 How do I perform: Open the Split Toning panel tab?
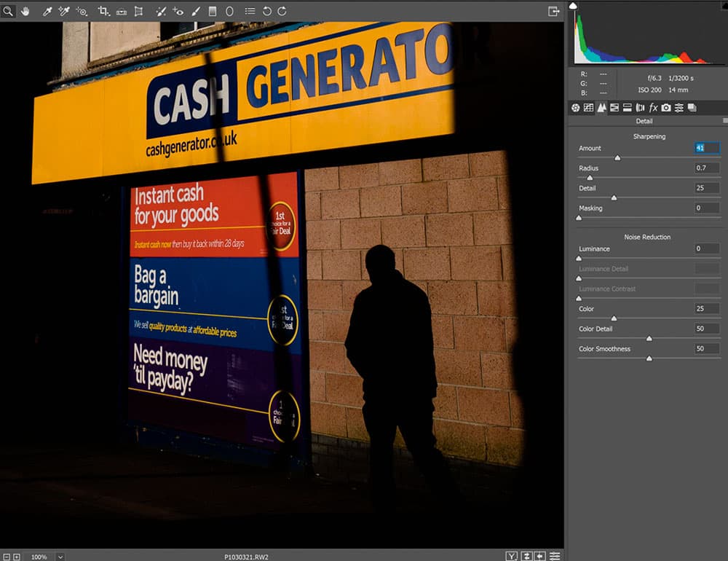click(628, 108)
